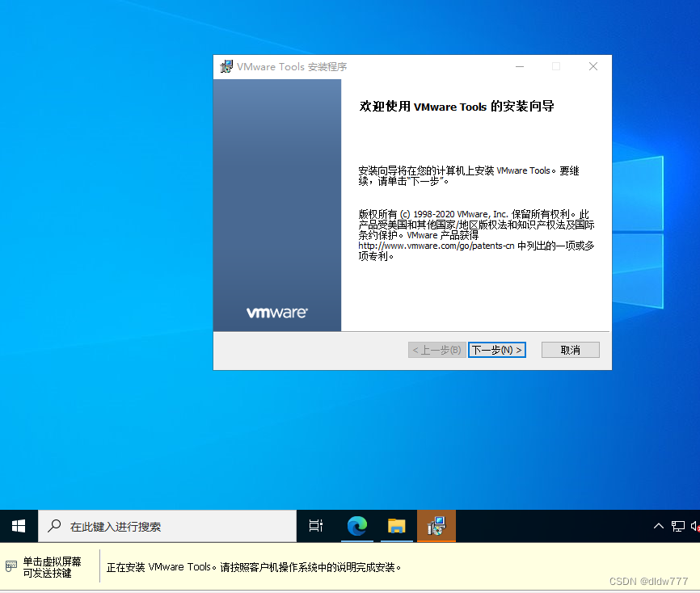Click the taskbar search box
700x593 pixels.
pyautogui.click(x=167, y=526)
